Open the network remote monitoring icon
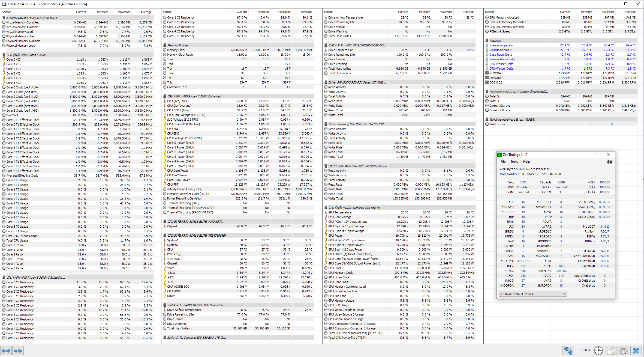 pos(568,351)
